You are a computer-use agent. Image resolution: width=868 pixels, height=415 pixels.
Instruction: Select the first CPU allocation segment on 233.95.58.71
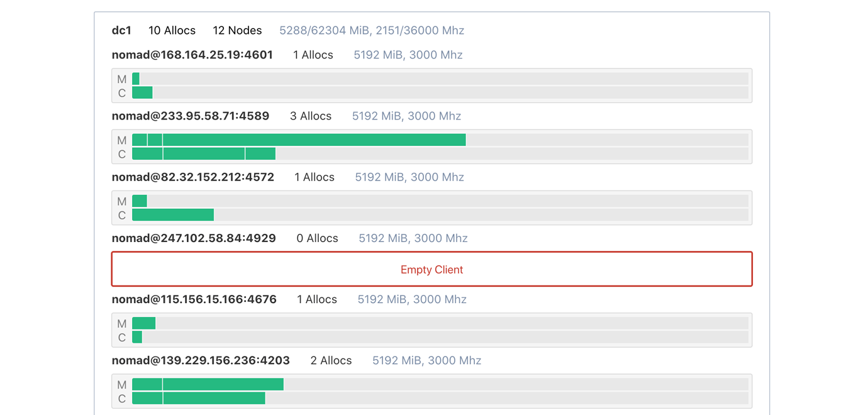click(147, 153)
